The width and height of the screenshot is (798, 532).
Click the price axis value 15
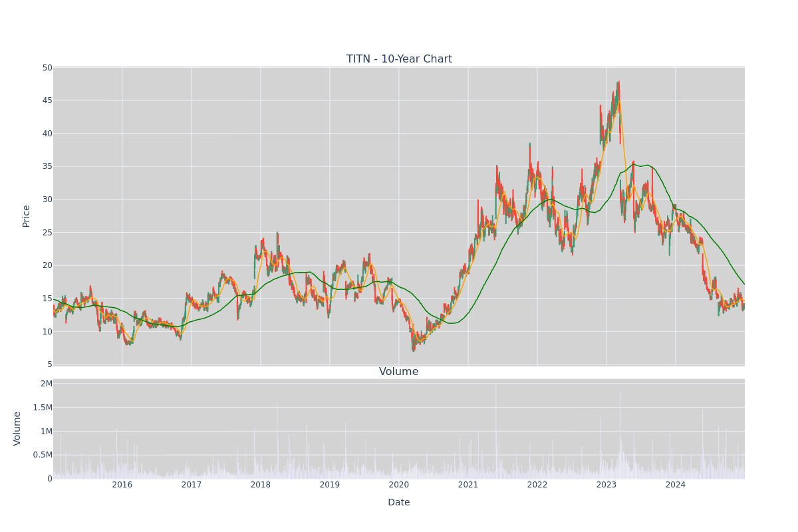[x=47, y=299]
